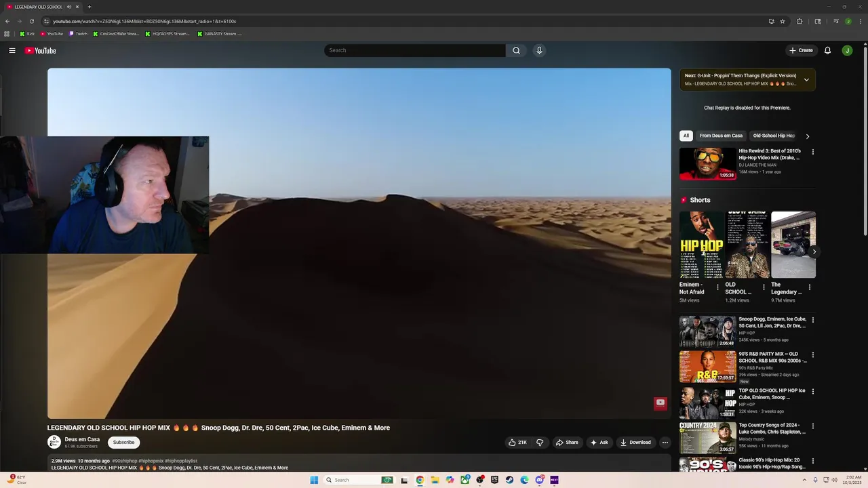Expand the Next up mix playlist panel
Viewport: 868px width, 488px height.
pyautogui.click(x=806, y=80)
